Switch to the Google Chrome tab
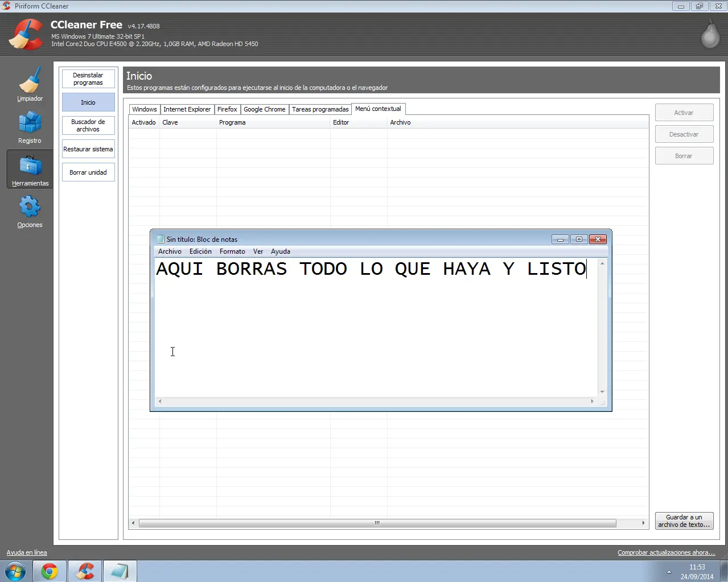Image resolution: width=728 pixels, height=582 pixels. [265, 109]
